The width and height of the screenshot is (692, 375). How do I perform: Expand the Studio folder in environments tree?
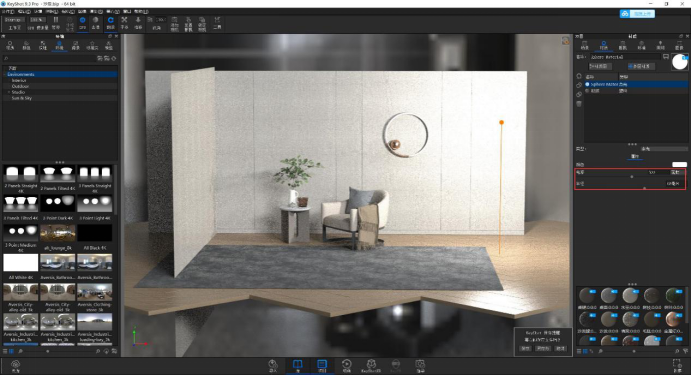pyautogui.click(x=9, y=92)
